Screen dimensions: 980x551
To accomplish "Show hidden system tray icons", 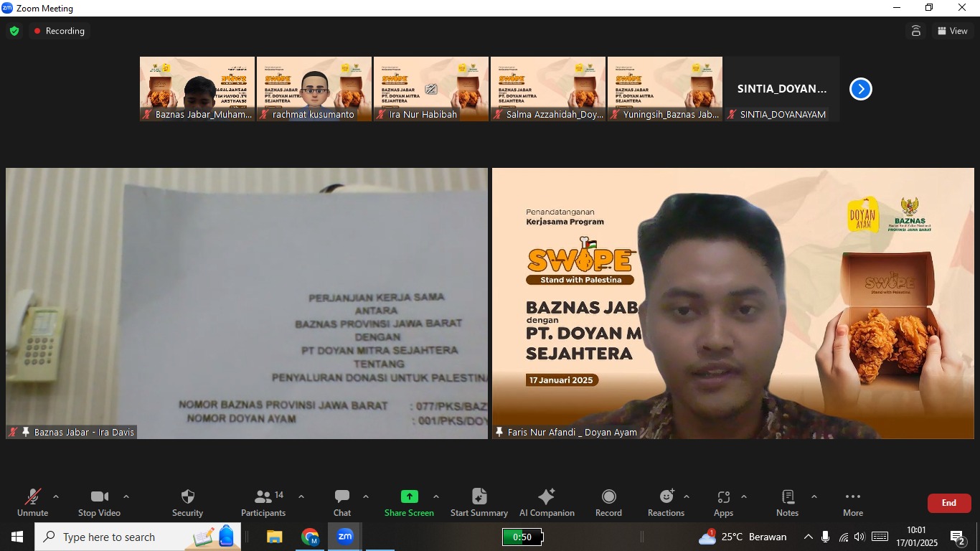I will tap(808, 537).
